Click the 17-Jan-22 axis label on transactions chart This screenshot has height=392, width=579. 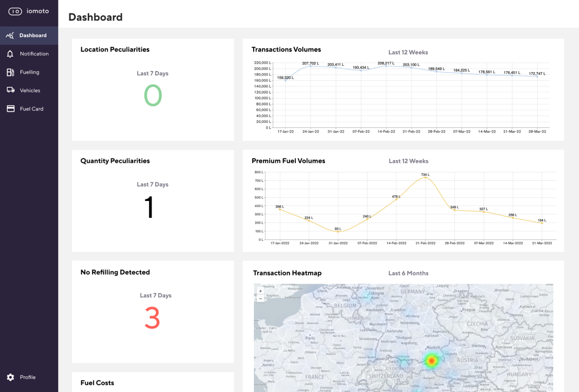pyautogui.click(x=286, y=131)
